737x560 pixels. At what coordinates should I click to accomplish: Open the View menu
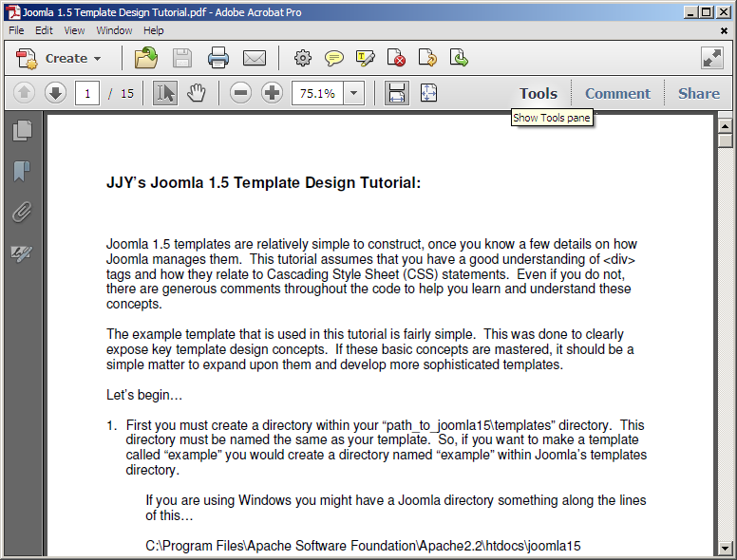pos(74,30)
